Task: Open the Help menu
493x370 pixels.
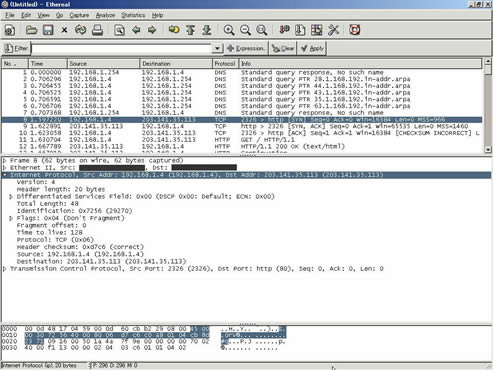Action: coord(157,15)
